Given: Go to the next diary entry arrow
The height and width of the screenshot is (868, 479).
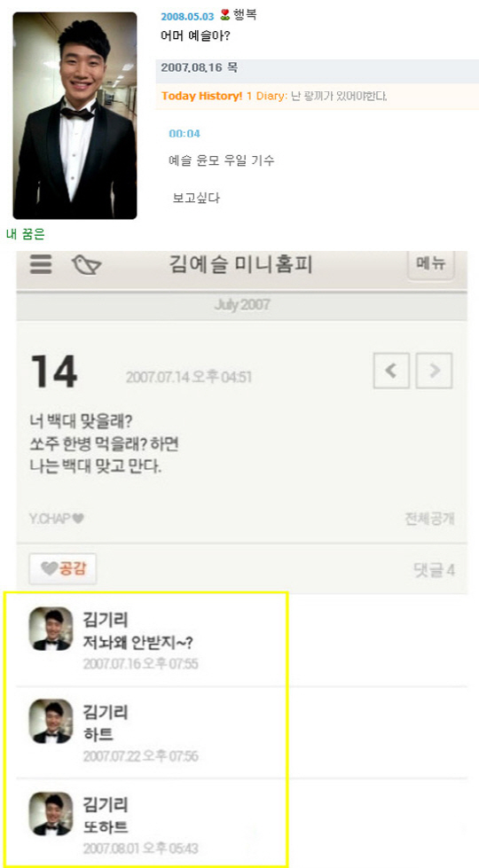Looking at the screenshot, I should pyautogui.click(x=434, y=371).
